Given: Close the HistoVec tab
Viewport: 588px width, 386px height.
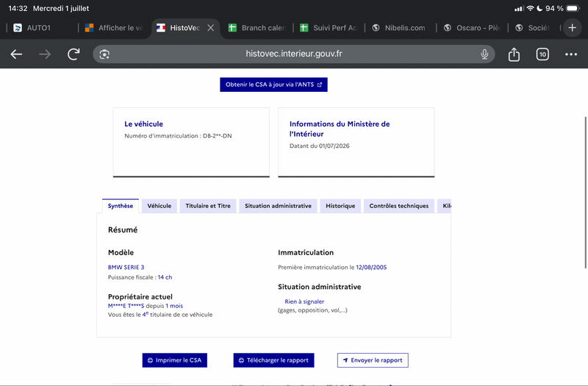Looking at the screenshot, I should (x=211, y=28).
